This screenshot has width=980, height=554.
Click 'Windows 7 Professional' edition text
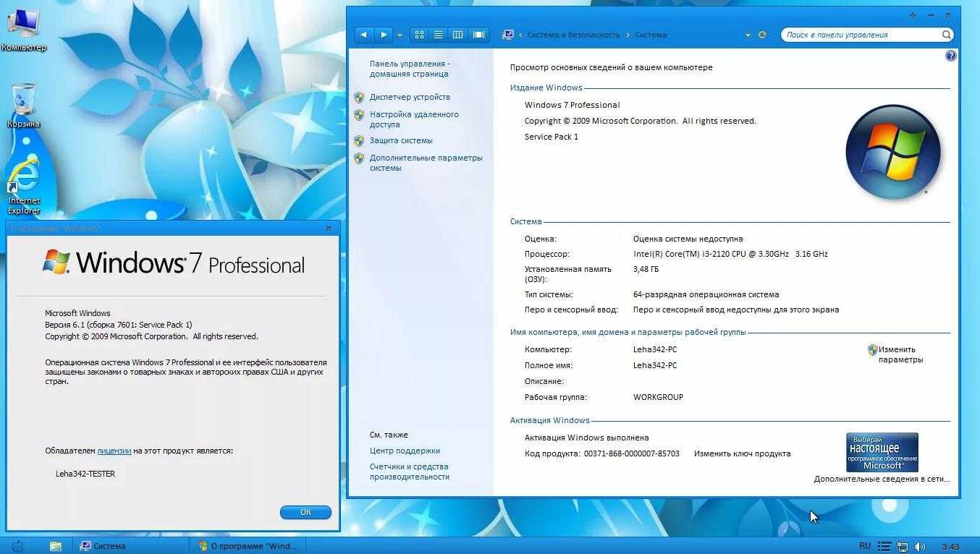pos(572,105)
